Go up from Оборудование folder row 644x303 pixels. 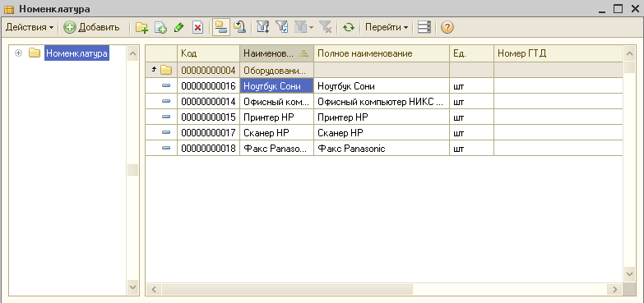coord(154,71)
